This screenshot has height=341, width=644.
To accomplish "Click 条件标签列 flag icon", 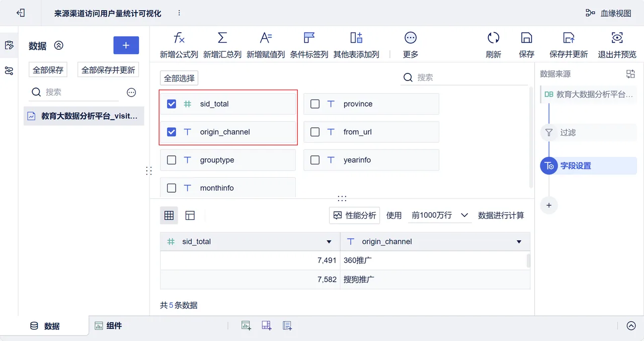I will click(309, 38).
